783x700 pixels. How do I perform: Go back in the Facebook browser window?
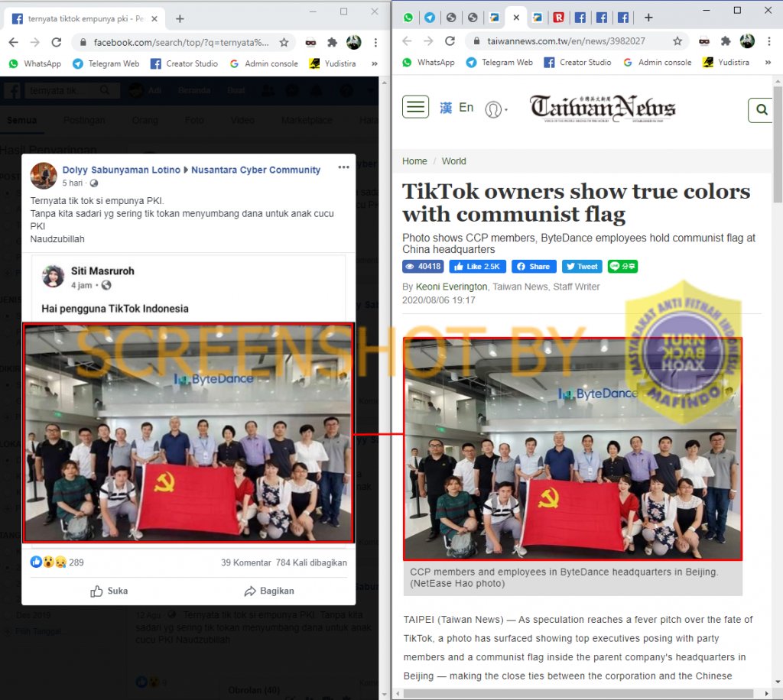coord(14,42)
